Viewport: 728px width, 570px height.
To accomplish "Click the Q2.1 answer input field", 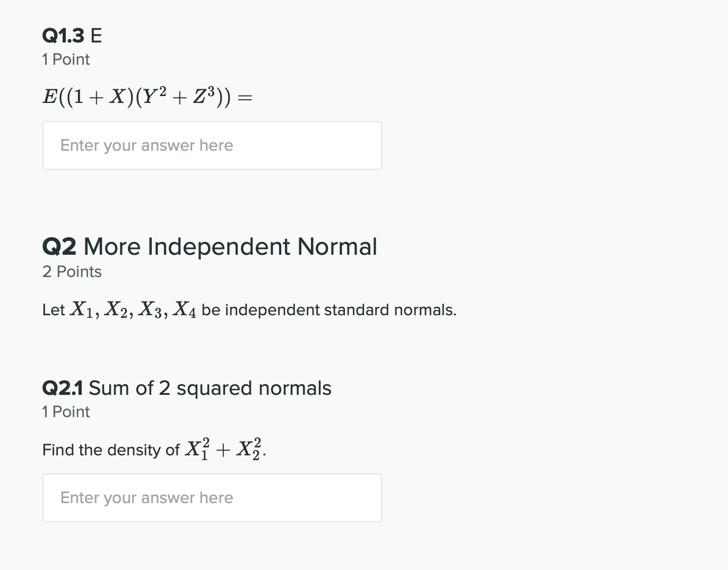I will click(x=212, y=497).
